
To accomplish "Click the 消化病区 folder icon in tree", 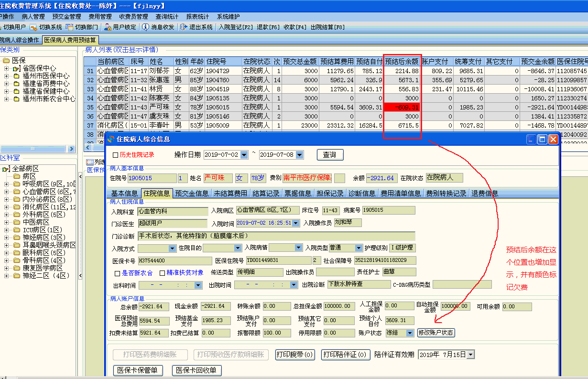I will [17, 207].
